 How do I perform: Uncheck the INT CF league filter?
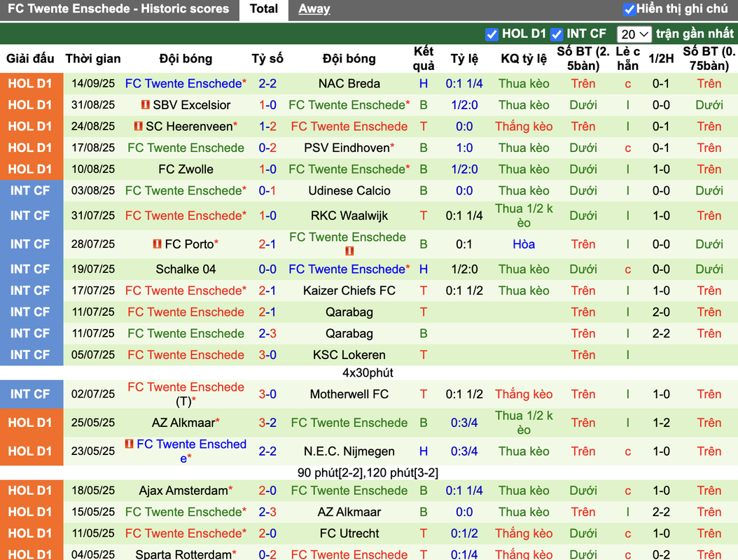click(557, 34)
